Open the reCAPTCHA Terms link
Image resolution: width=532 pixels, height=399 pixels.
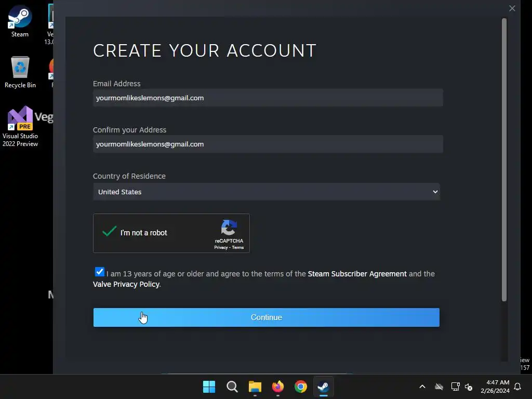click(238, 247)
